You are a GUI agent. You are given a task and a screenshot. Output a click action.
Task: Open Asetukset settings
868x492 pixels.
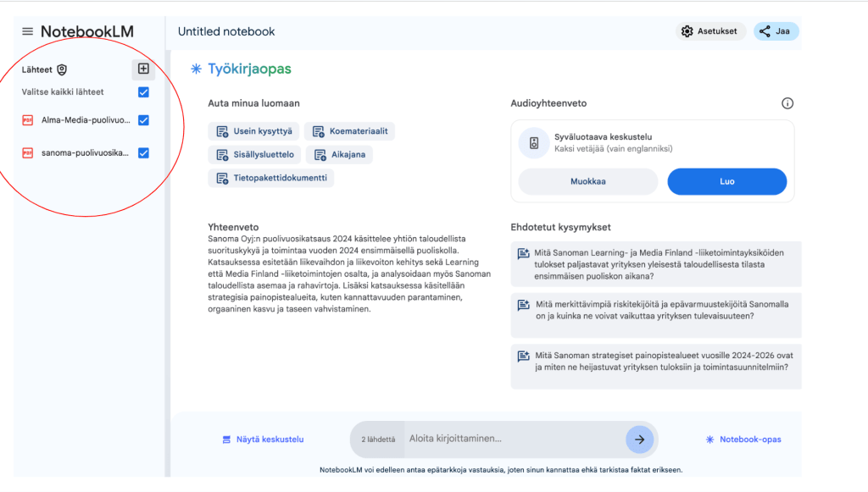pyautogui.click(x=712, y=31)
